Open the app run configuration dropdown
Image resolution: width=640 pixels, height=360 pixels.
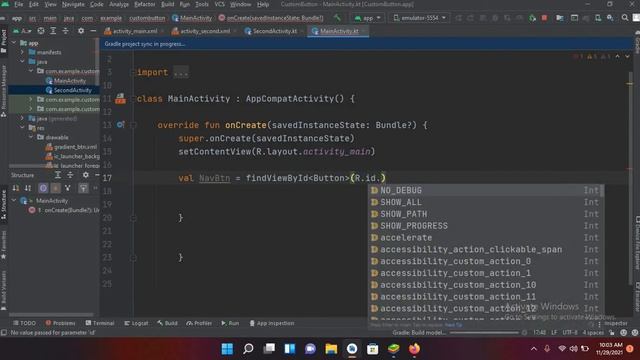[x=367, y=18]
